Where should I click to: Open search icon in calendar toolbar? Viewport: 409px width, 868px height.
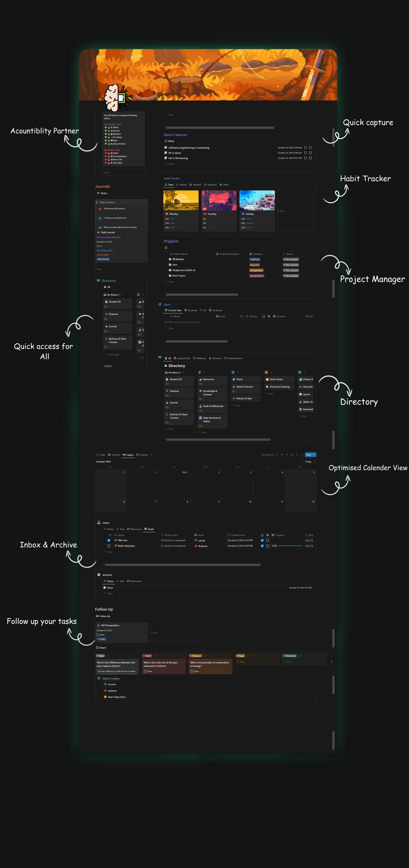click(x=292, y=455)
